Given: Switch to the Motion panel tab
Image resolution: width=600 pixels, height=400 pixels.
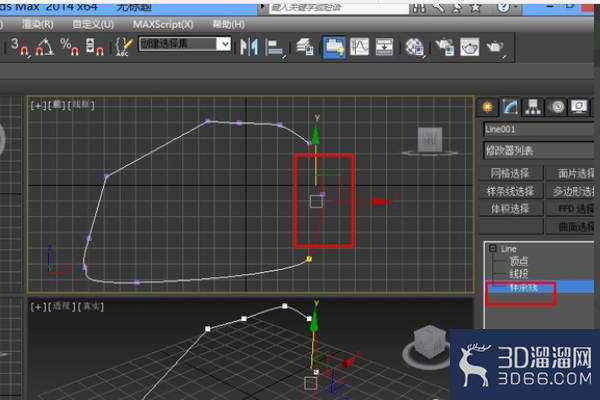Looking at the screenshot, I should point(557,107).
